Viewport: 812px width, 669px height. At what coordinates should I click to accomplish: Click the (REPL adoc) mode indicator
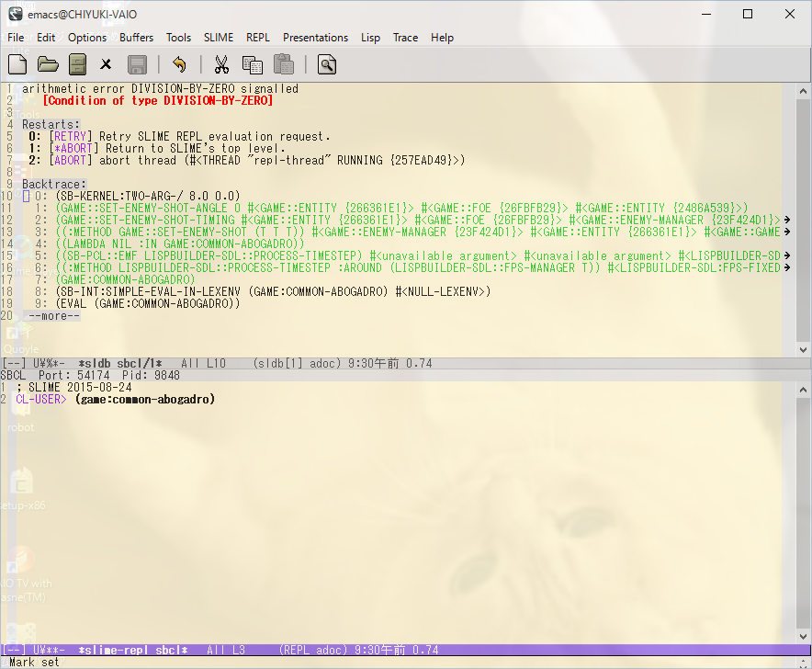pyautogui.click(x=313, y=650)
